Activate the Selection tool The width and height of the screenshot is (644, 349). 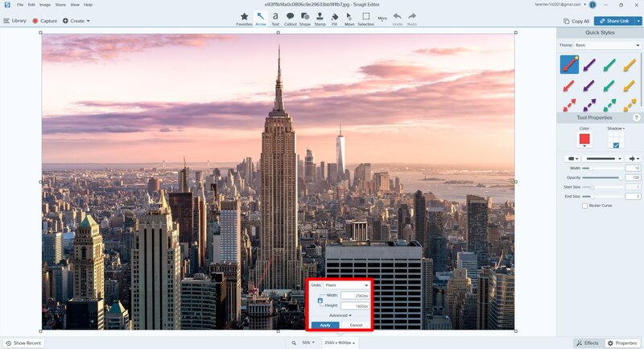(365, 17)
